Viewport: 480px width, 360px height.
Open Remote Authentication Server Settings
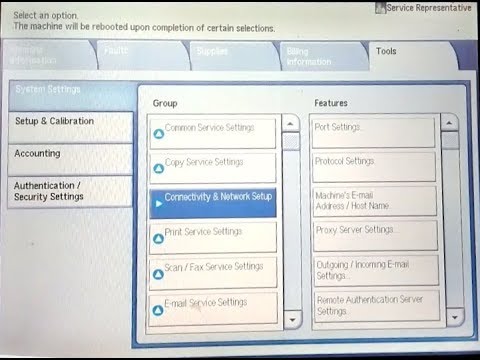[377, 306]
